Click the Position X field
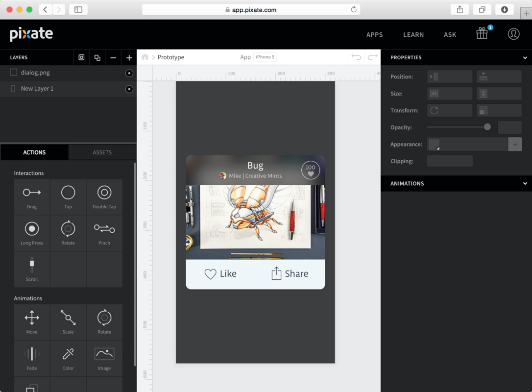This screenshot has height=392, width=532. pyautogui.click(x=450, y=77)
